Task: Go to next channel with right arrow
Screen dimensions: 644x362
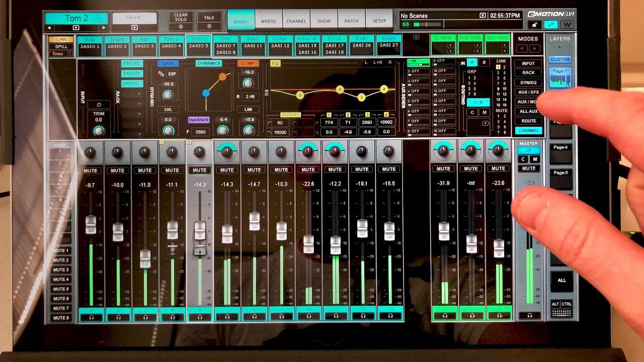Action: pyautogui.click(x=104, y=28)
